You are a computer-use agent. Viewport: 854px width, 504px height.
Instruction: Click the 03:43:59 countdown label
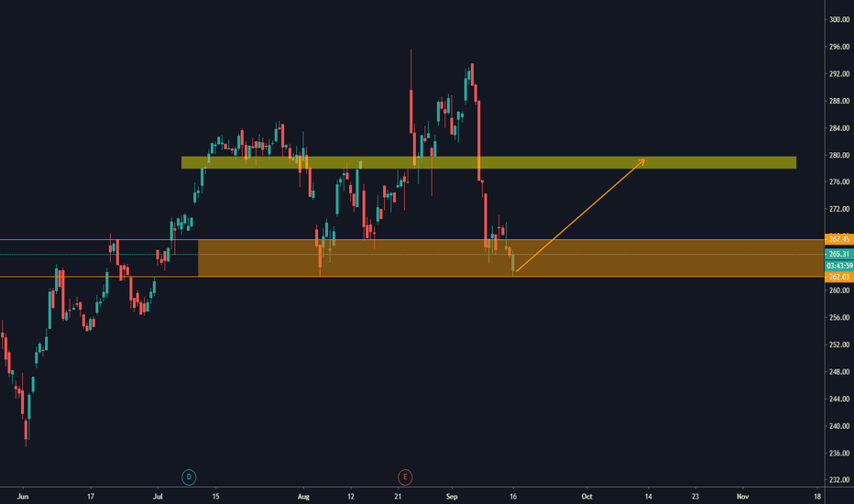(839, 266)
